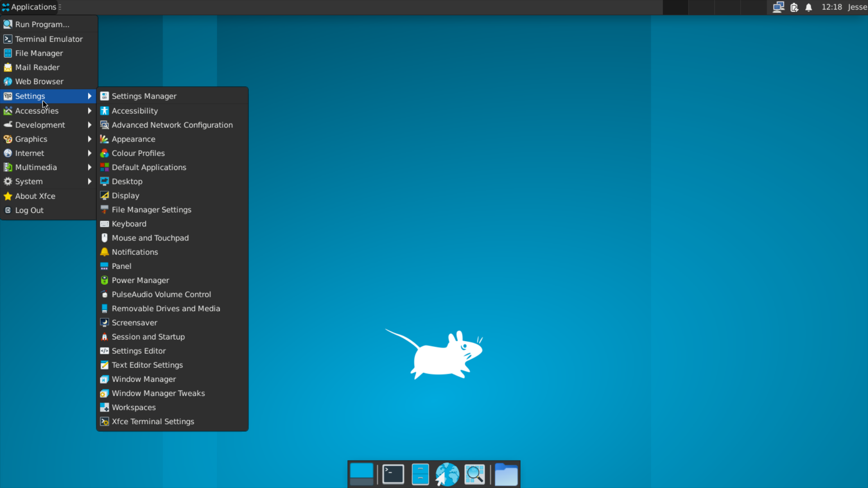Open PulseAudio Volume Control
Viewport: 868px width, 488px height.
coord(172,294)
